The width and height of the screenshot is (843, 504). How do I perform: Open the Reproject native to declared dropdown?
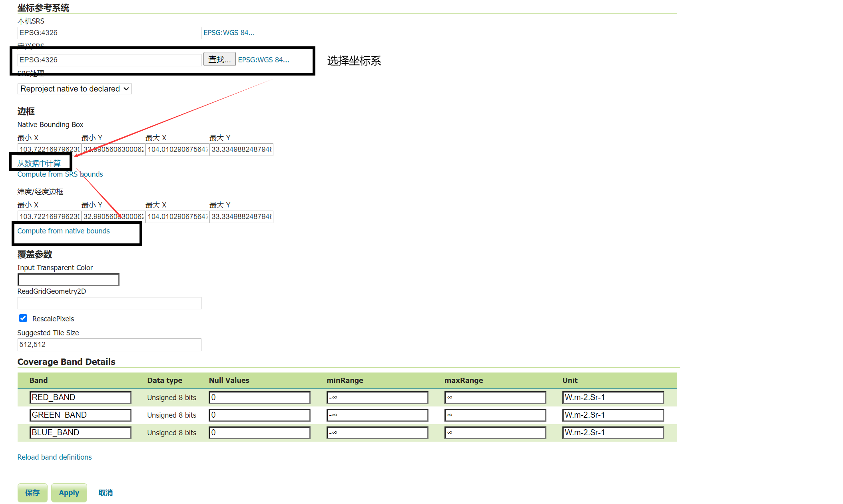point(74,89)
